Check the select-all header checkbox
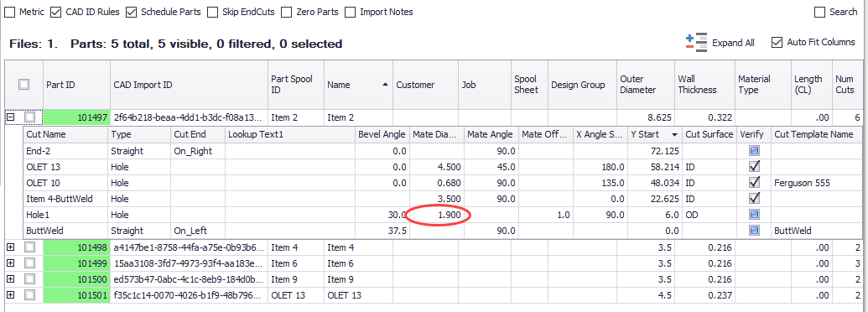Viewport: 868px width, 312px height. 23,85
